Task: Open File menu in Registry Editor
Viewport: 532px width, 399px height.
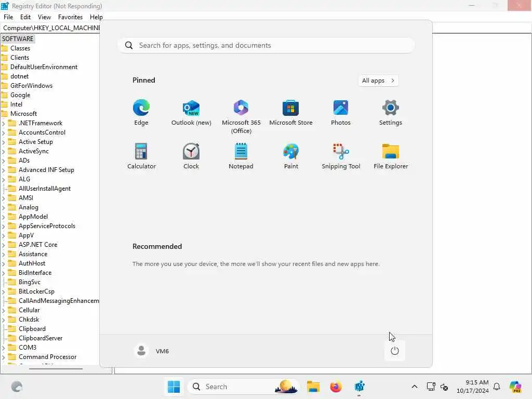Action: (8, 17)
